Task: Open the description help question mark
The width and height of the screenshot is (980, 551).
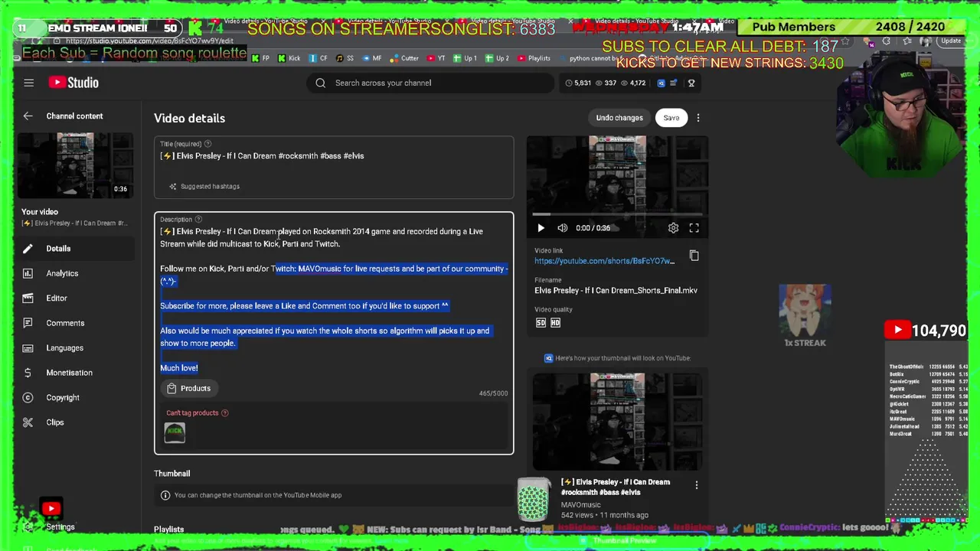Action: [x=198, y=220]
